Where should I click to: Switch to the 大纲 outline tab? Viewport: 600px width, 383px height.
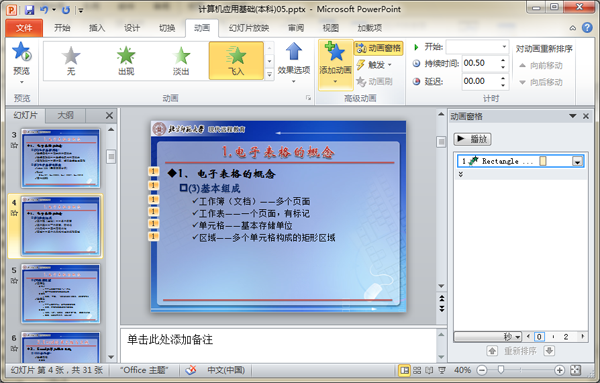[65, 115]
